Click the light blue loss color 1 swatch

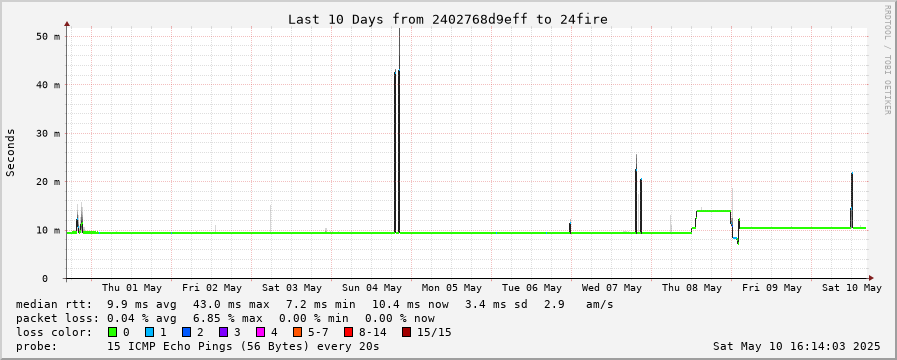tap(149, 332)
